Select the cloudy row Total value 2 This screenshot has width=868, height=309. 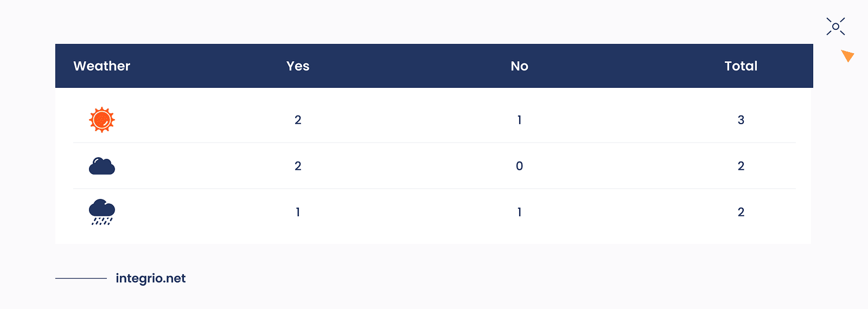coord(741,166)
